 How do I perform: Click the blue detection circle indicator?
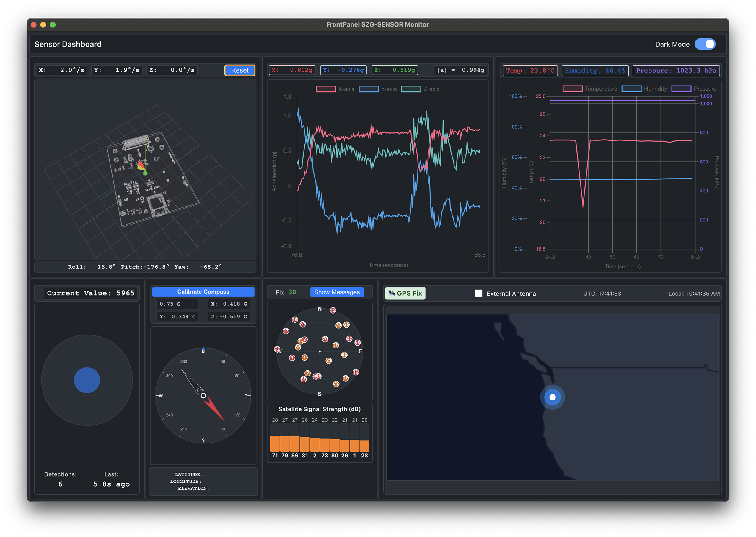tap(87, 380)
